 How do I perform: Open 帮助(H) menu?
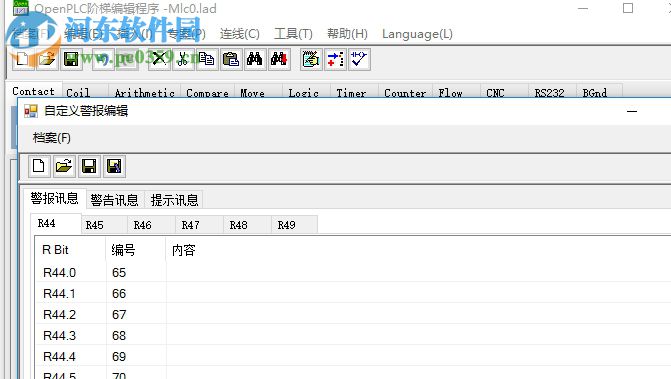tap(347, 34)
